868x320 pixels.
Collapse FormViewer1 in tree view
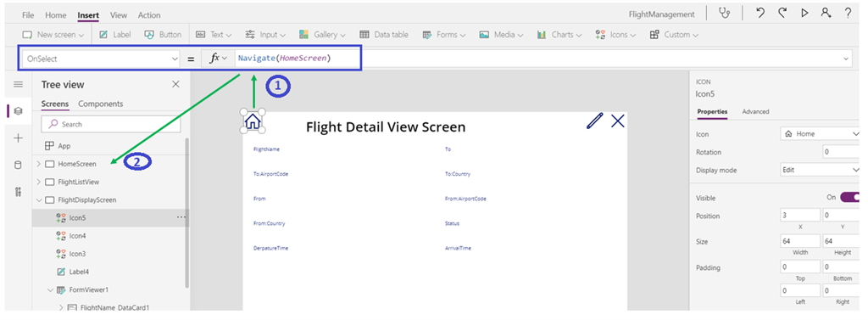point(50,289)
